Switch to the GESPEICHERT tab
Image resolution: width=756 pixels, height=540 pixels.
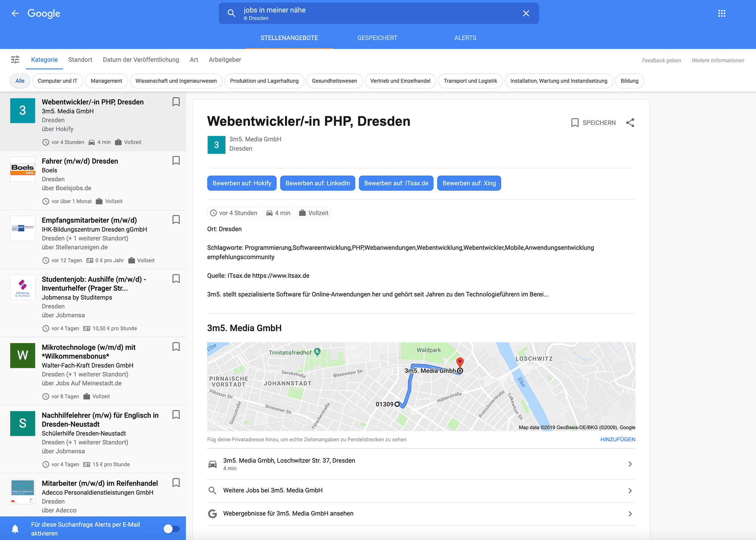click(377, 38)
